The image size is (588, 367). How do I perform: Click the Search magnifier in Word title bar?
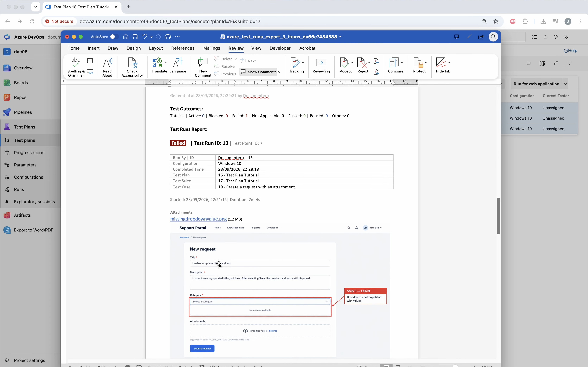(493, 37)
